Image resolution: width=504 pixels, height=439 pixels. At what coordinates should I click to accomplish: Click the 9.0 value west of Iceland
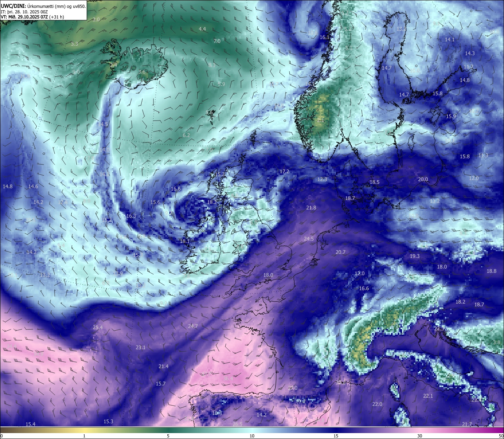[76, 72]
